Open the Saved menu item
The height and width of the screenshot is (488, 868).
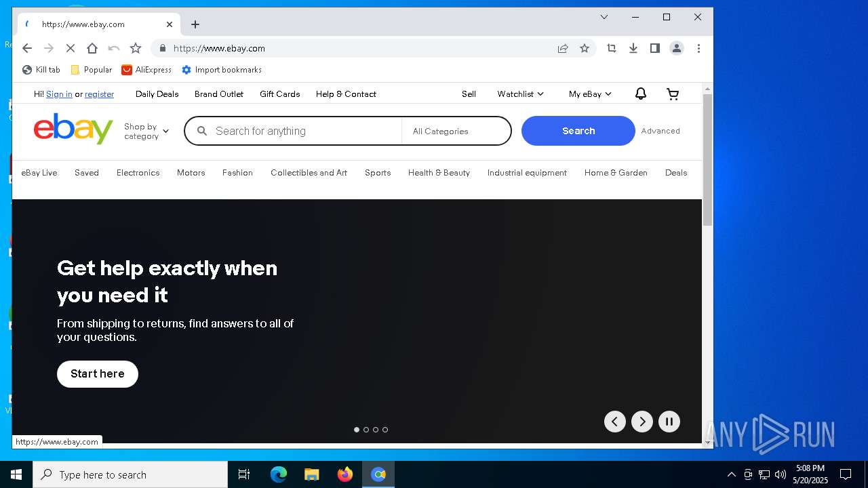(x=87, y=173)
